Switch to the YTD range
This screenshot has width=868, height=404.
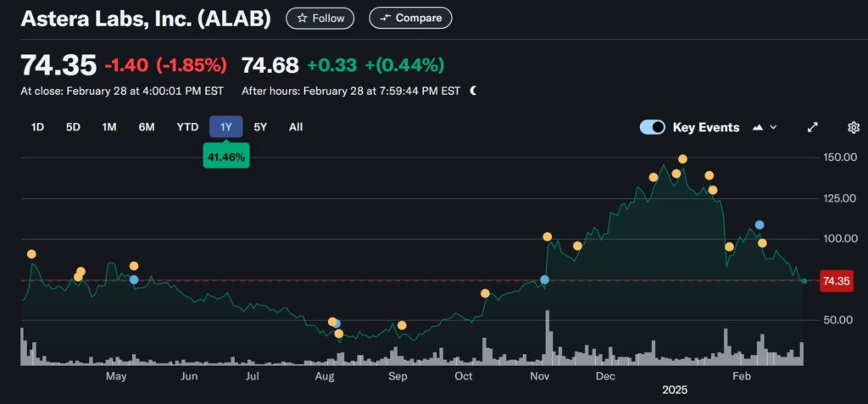point(187,127)
